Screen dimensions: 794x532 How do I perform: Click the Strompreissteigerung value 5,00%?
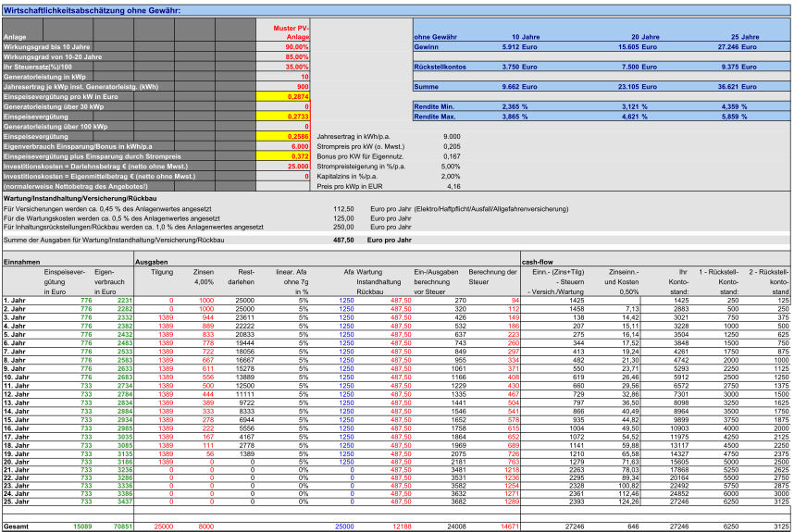[451, 167]
